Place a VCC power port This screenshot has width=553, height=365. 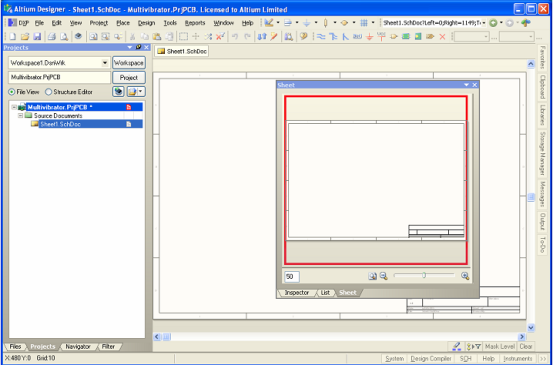click(x=381, y=36)
